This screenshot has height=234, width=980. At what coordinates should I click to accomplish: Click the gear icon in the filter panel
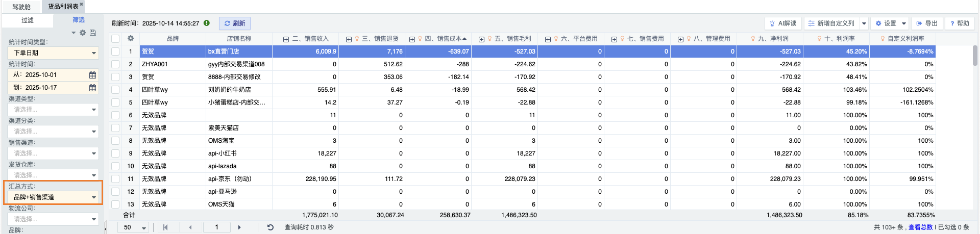pos(82,33)
